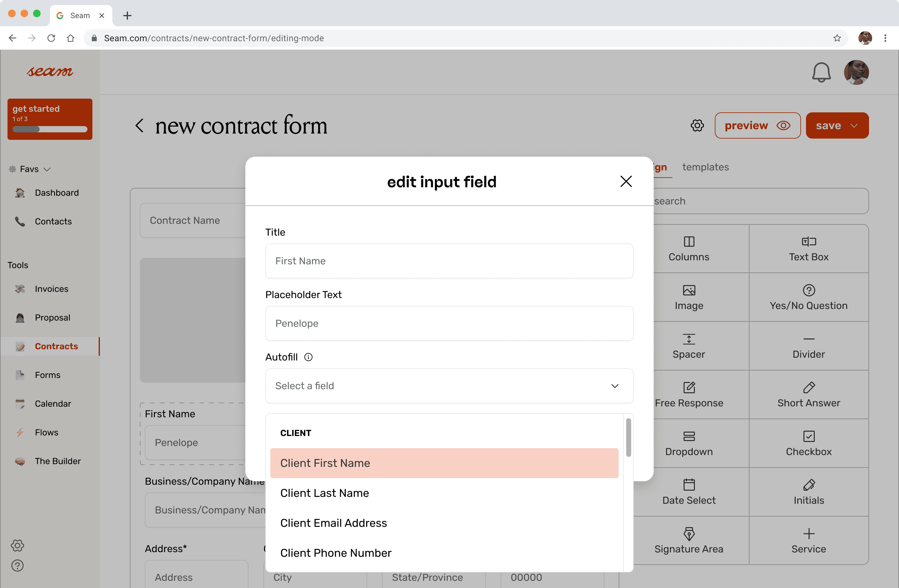Click the get started progress card

[50, 119]
